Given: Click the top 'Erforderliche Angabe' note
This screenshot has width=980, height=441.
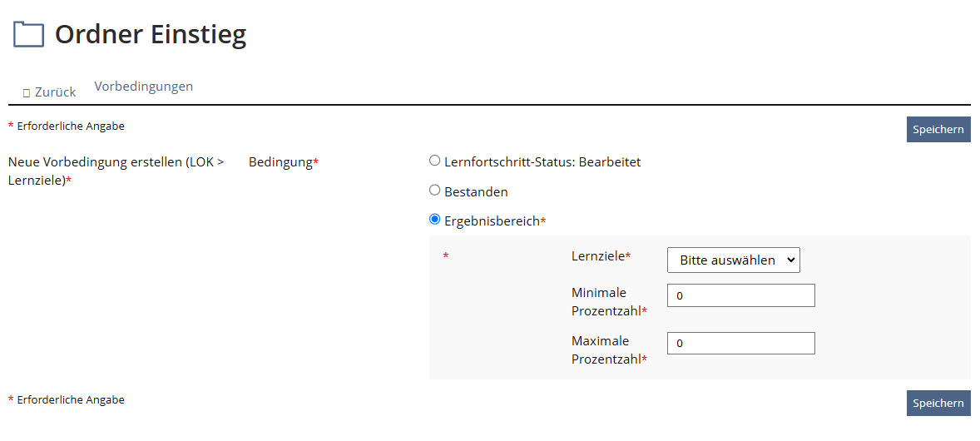Looking at the screenshot, I should click(70, 126).
